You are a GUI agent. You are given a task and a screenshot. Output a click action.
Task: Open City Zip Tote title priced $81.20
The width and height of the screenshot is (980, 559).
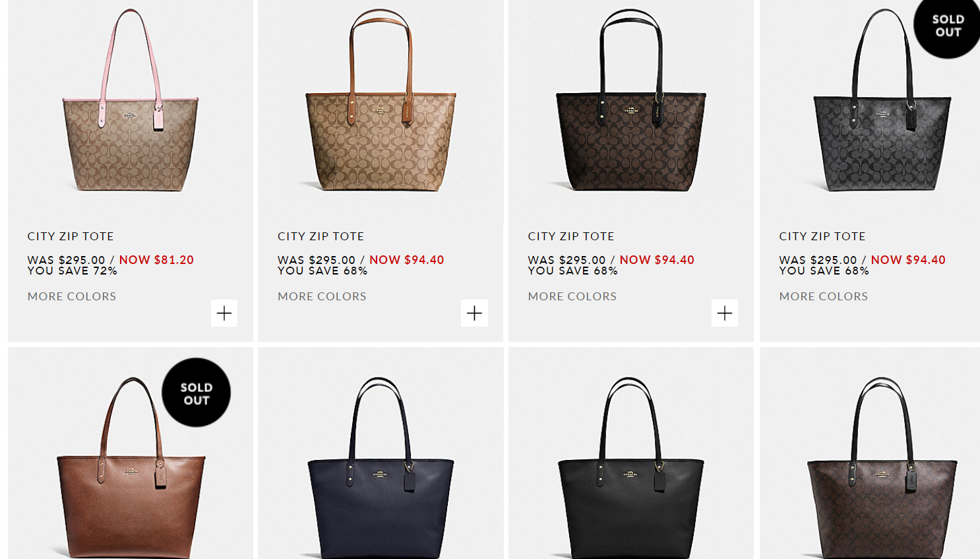click(x=71, y=236)
